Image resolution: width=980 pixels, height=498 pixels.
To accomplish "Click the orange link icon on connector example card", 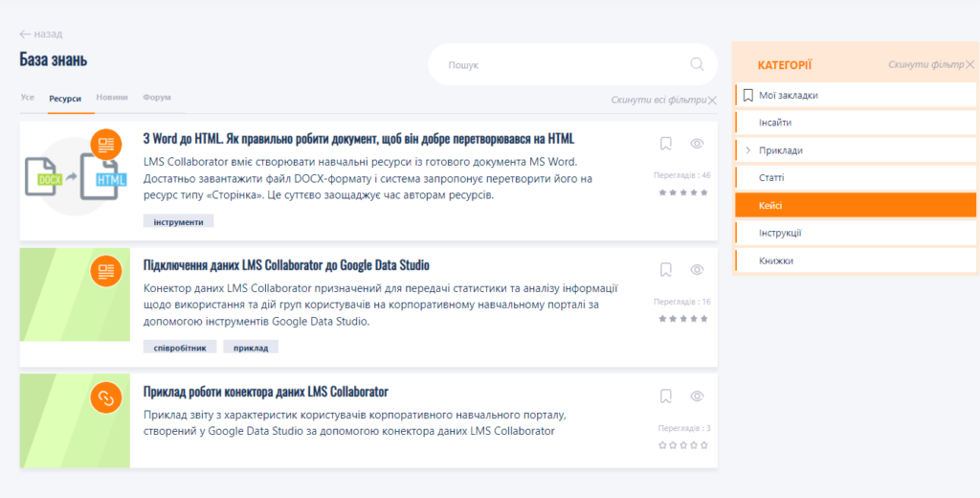I will pyautogui.click(x=106, y=397).
